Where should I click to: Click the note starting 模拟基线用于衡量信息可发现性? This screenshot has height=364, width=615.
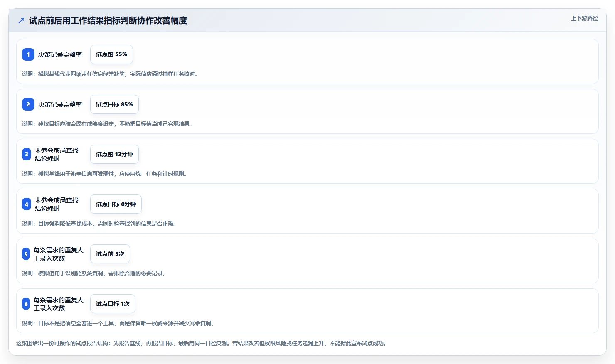[x=106, y=174]
